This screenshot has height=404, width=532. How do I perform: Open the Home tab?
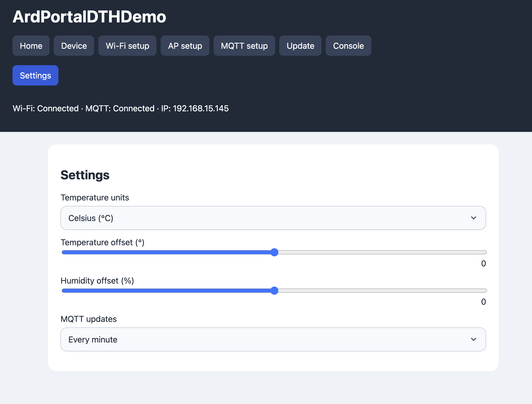click(31, 46)
